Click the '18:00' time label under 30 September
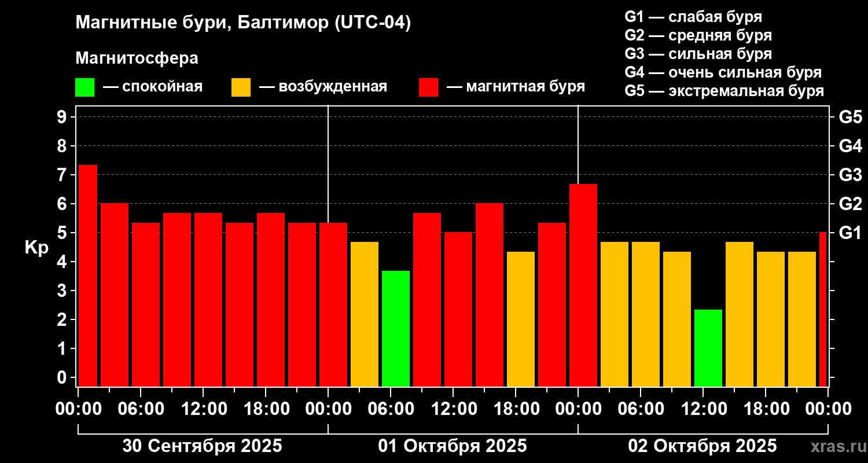Image resolution: width=868 pixels, height=463 pixels. tap(266, 409)
